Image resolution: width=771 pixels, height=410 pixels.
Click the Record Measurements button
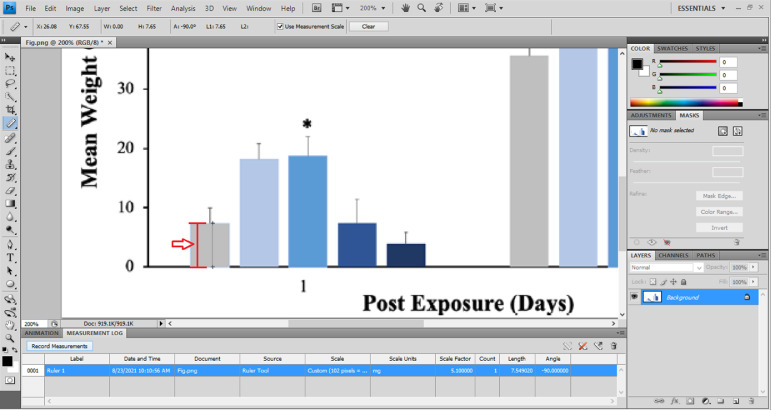click(59, 346)
